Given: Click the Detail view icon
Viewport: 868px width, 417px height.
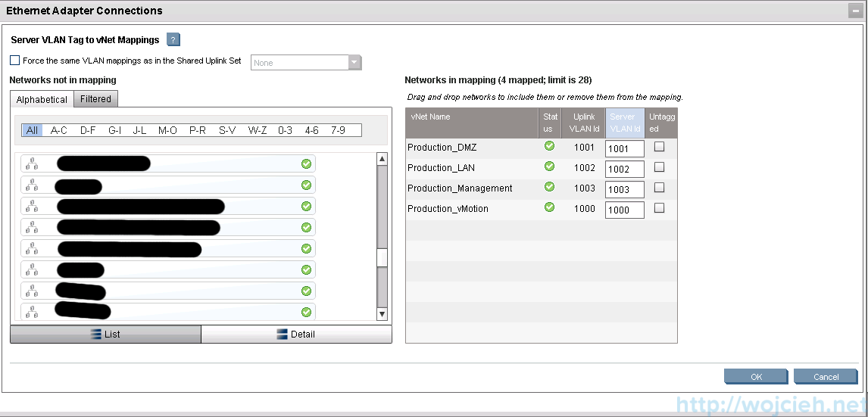Looking at the screenshot, I should tap(283, 335).
